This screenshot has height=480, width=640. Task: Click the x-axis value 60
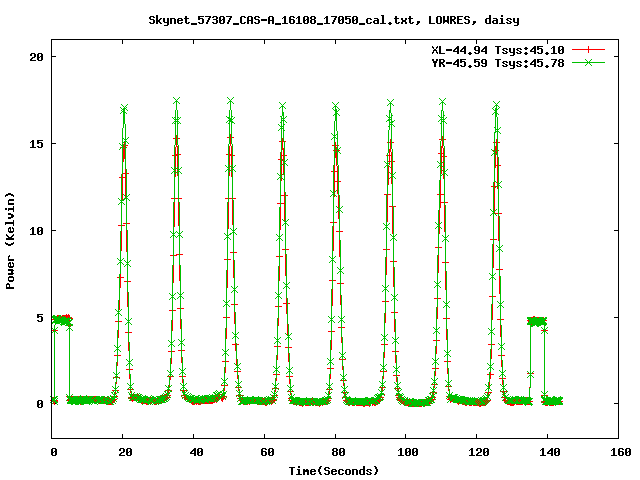267,452
